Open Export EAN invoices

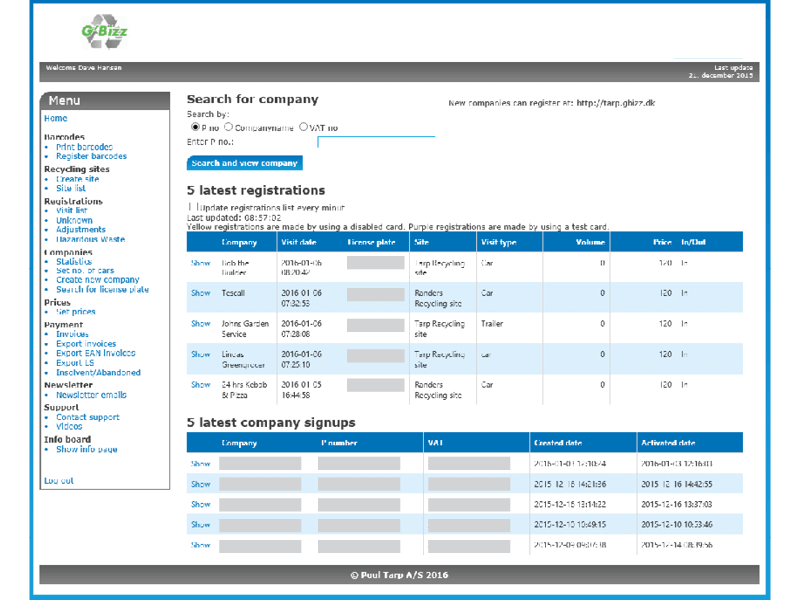coord(95,353)
